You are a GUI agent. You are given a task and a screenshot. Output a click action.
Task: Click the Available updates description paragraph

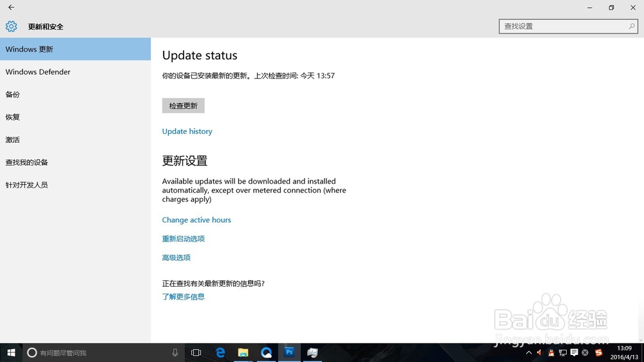(x=254, y=190)
